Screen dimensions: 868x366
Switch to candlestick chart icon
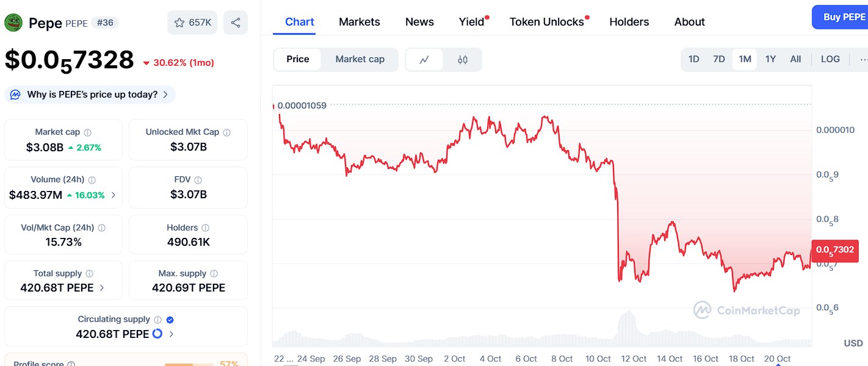[x=463, y=60]
